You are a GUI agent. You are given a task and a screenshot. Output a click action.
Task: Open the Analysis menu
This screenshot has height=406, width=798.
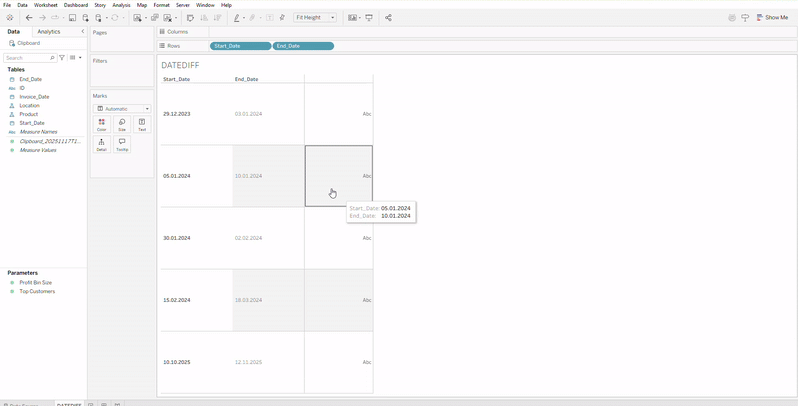121,5
